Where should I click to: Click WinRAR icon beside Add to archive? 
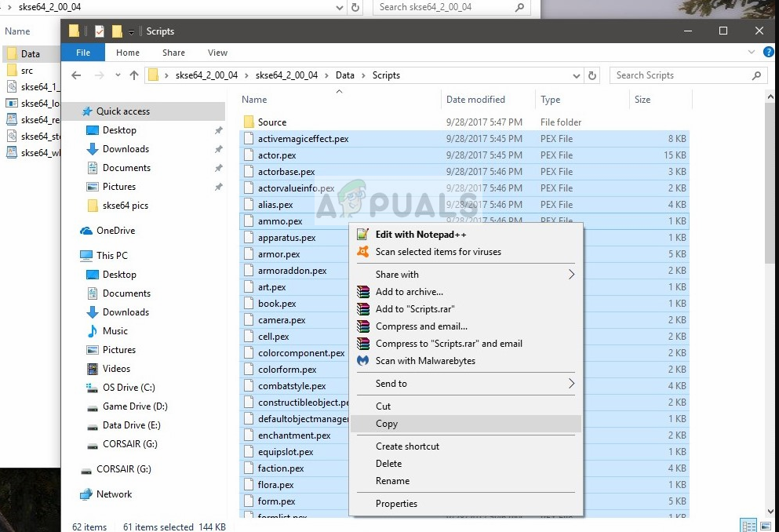tap(363, 292)
